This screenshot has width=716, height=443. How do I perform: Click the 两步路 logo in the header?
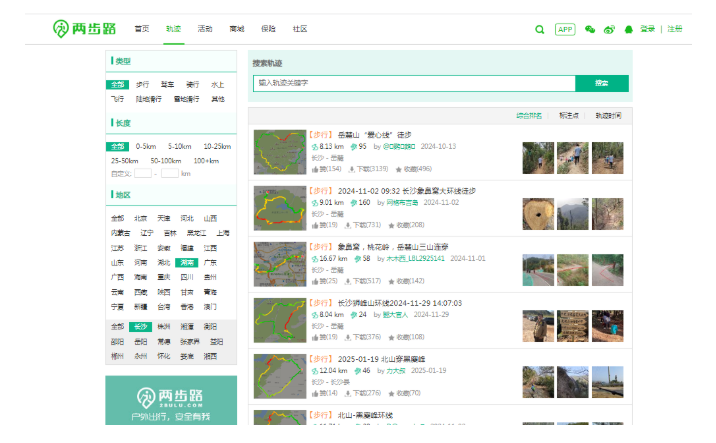tap(84, 29)
